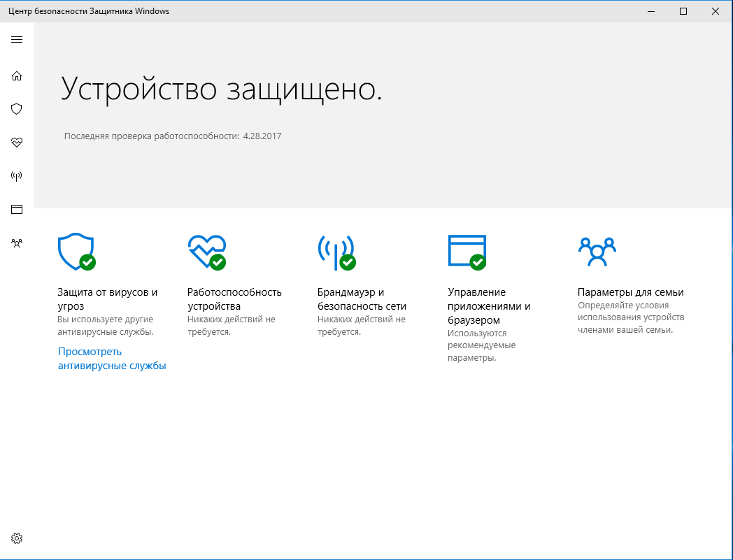Image resolution: width=733 pixels, height=560 pixels.
Task: Click the large family people icon
Action: click(x=597, y=252)
